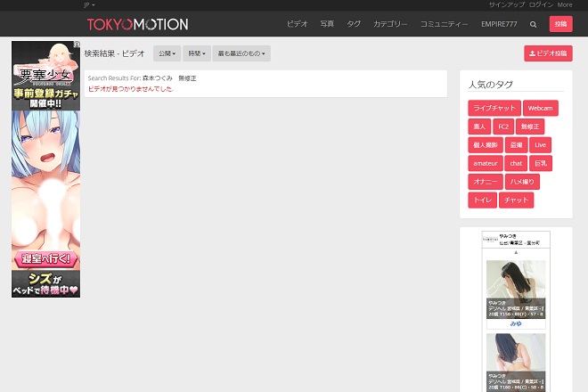Click the search magnifier icon in navbar
The height and width of the screenshot is (392, 588).
click(534, 24)
